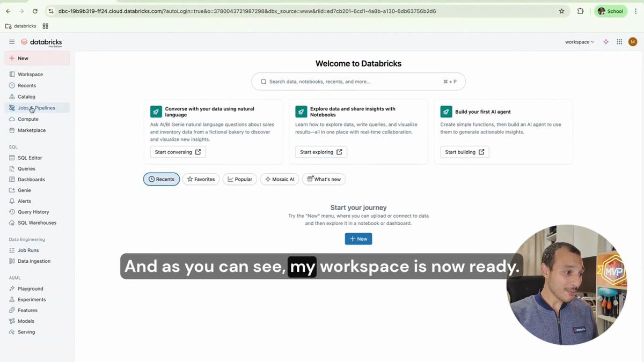Screen dimensions: 644x362
Task: Click the browser address bar URL
Action: (x=247, y=11)
